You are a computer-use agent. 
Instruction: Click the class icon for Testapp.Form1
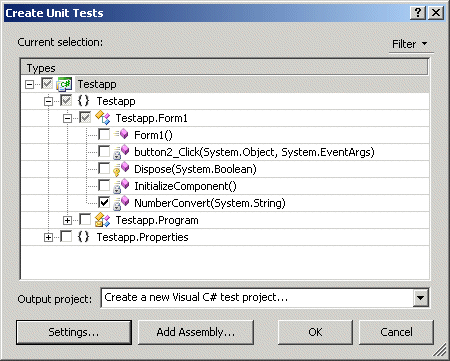coord(102,118)
